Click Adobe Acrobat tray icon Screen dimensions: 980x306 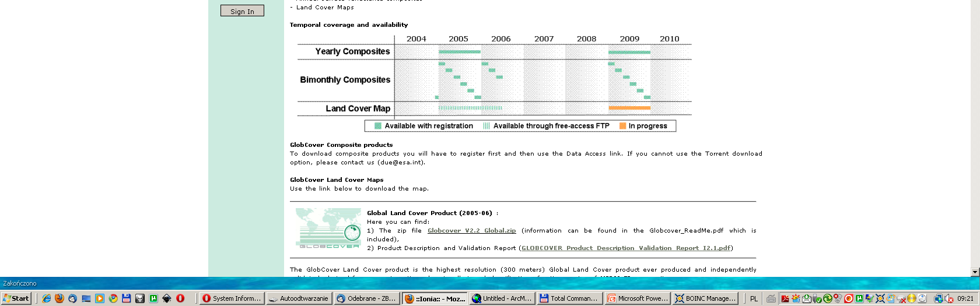click(x=785, y=298)
